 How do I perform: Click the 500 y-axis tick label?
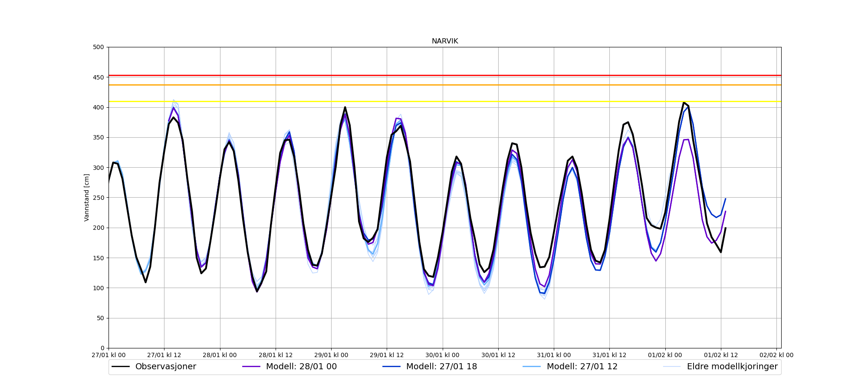(x=99, y=47)
